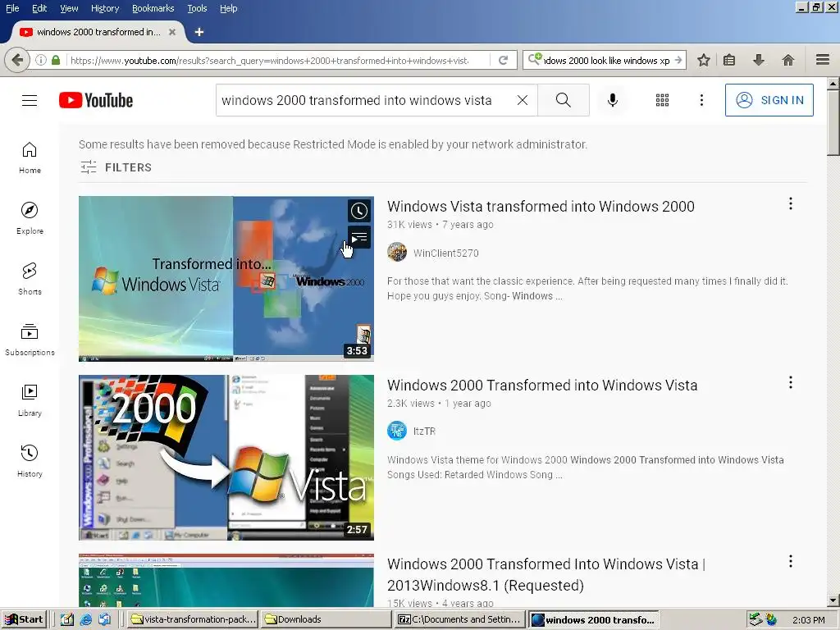Click the browser search box field
The height and width of the screenshot is (630, 840).
click(606, 60)
